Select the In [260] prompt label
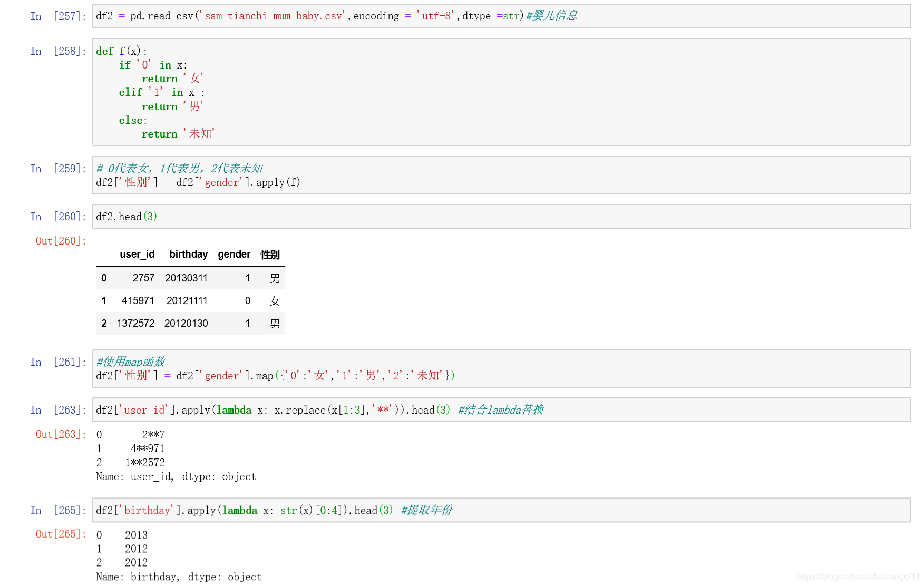The image size is (924, 586). click(x=58, y=217)
